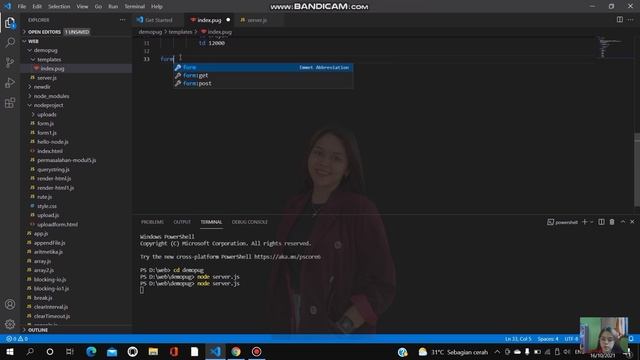Open the Windows Start menu

coord(10,351)
